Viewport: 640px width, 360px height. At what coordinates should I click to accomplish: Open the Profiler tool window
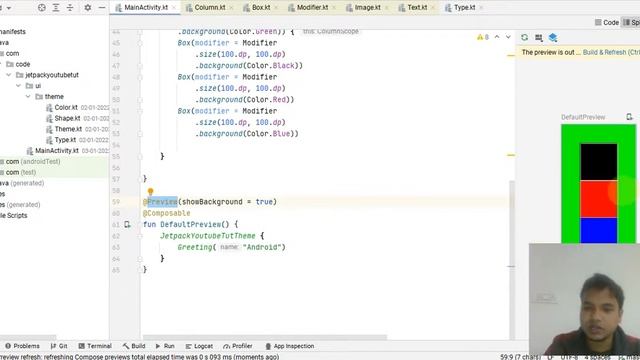238,346
